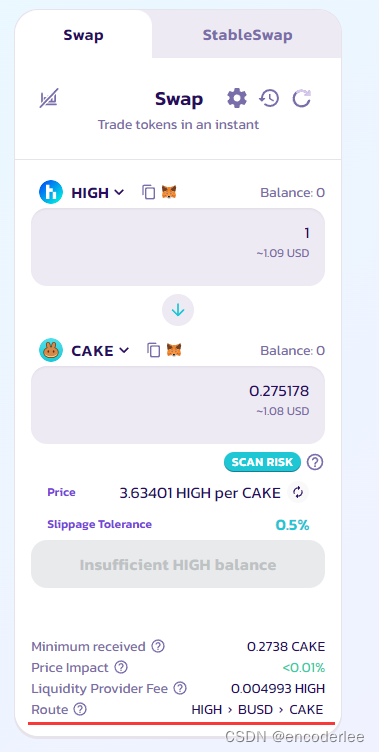Open swap settings gear icon
The image size is (379, 752).
(237, 98)
